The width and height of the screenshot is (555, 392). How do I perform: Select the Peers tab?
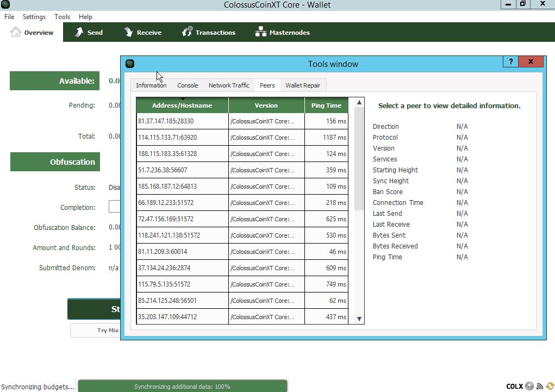click(267, 85)
